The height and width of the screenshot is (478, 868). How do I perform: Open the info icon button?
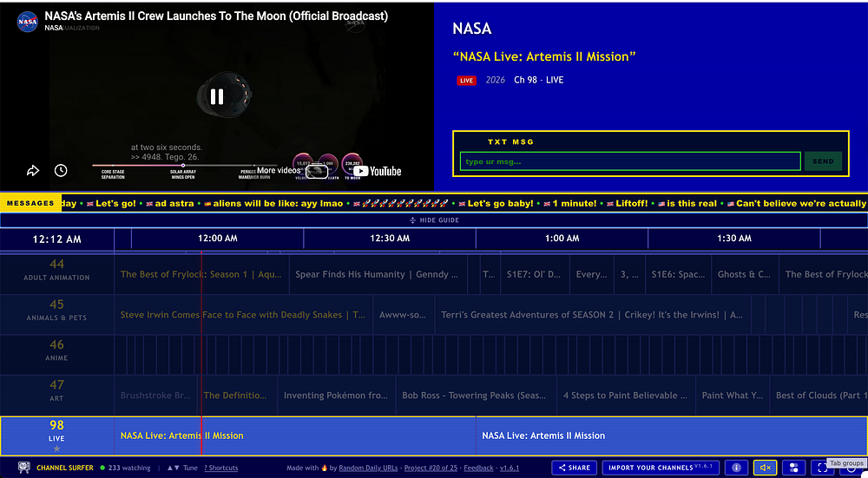pos(736,468)
